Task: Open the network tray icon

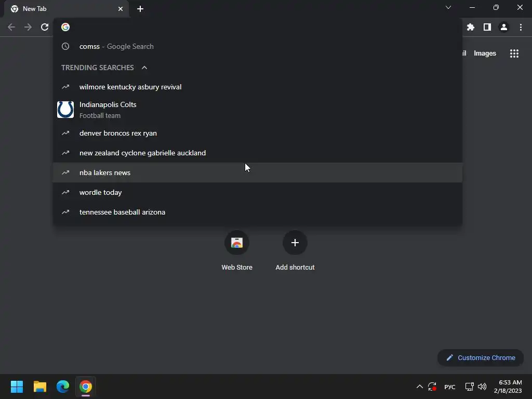Action: [x=469, y=387]
